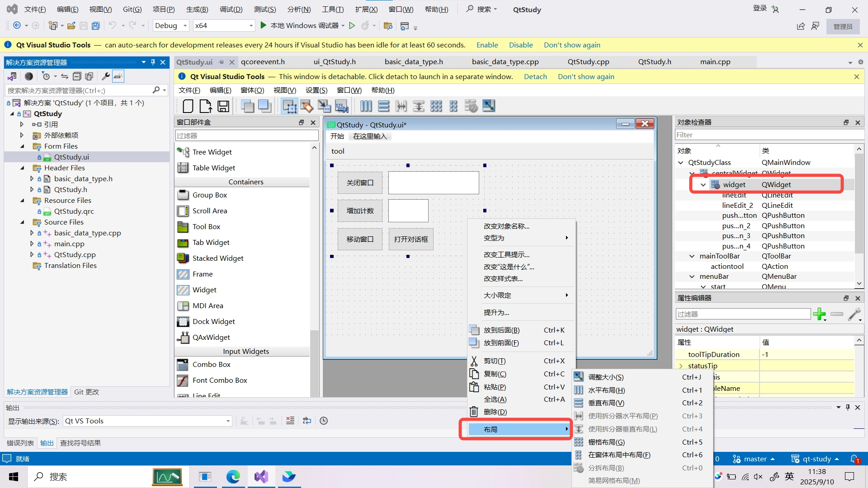The height and width of the screenshot is (488, 868).
Task: Expand main.cpp node in Solution Explorer
Action: [32, 244]
